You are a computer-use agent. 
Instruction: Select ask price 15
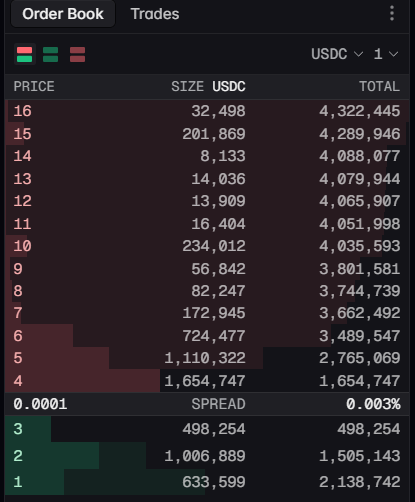(x=22, y=134)
